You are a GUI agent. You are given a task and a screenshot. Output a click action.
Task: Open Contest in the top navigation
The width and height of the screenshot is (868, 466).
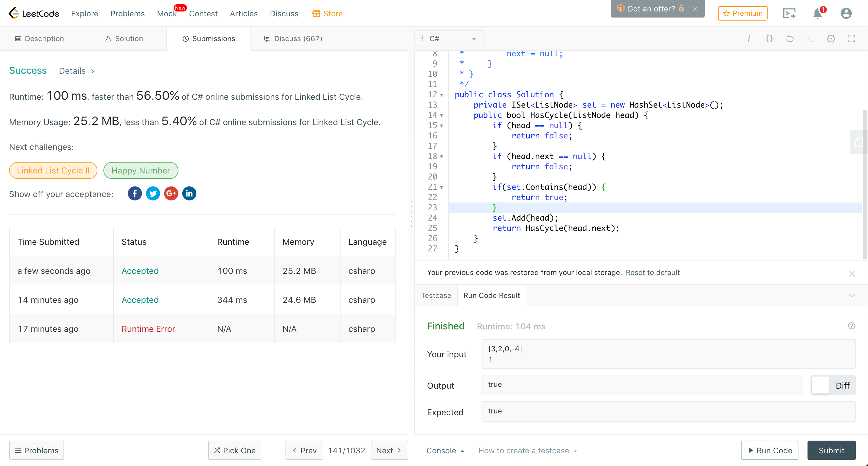pyautogui.click(x=203, y=14)
